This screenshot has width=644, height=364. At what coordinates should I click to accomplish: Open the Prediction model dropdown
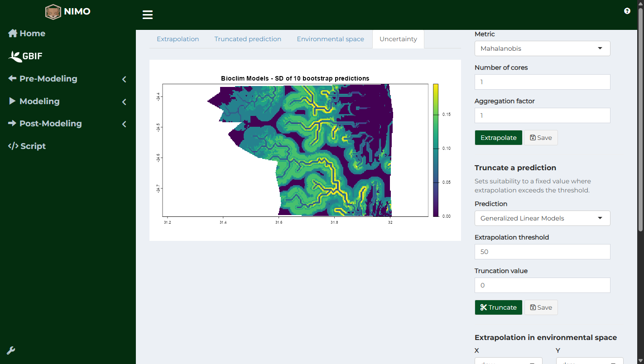coord(542,218)
